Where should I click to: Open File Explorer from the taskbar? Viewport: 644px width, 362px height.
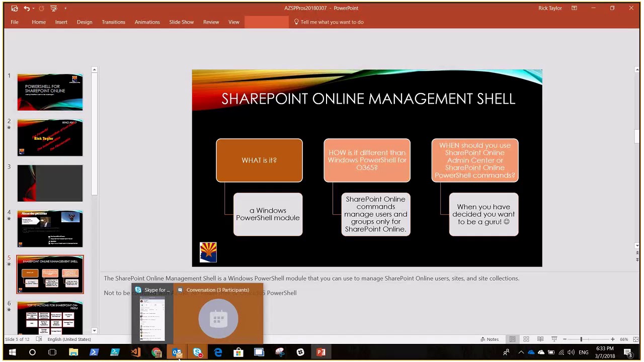pyautogui.click(x=73, y=352)
